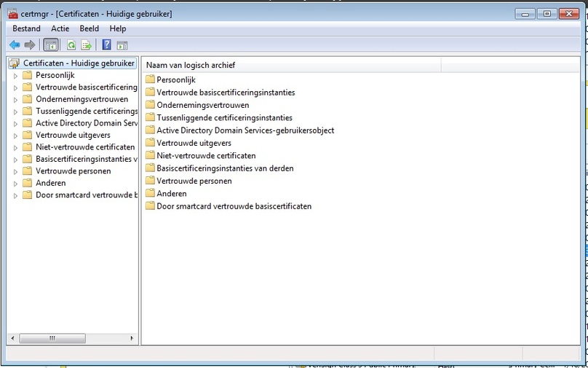Sort by Naam van logisch archief column

(x=292, y=65)
